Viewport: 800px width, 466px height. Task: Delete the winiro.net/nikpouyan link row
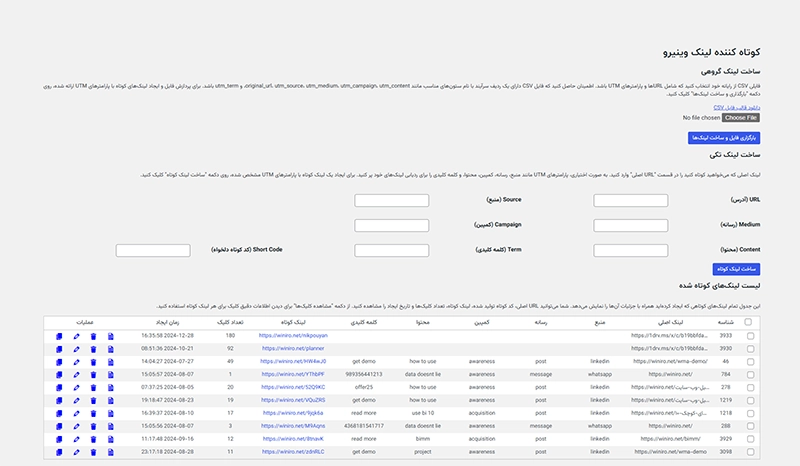[93, 336]
